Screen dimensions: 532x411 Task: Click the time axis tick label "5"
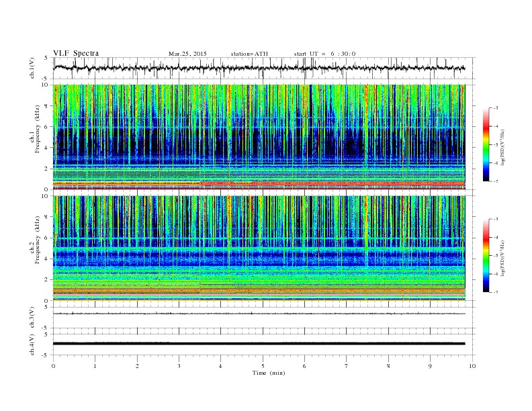263,366
